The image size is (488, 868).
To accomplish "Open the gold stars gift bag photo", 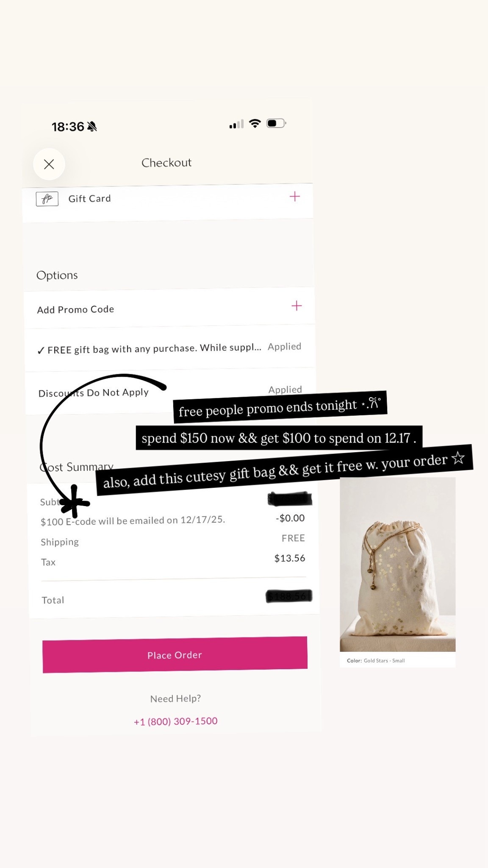I will tap(397, 564).
